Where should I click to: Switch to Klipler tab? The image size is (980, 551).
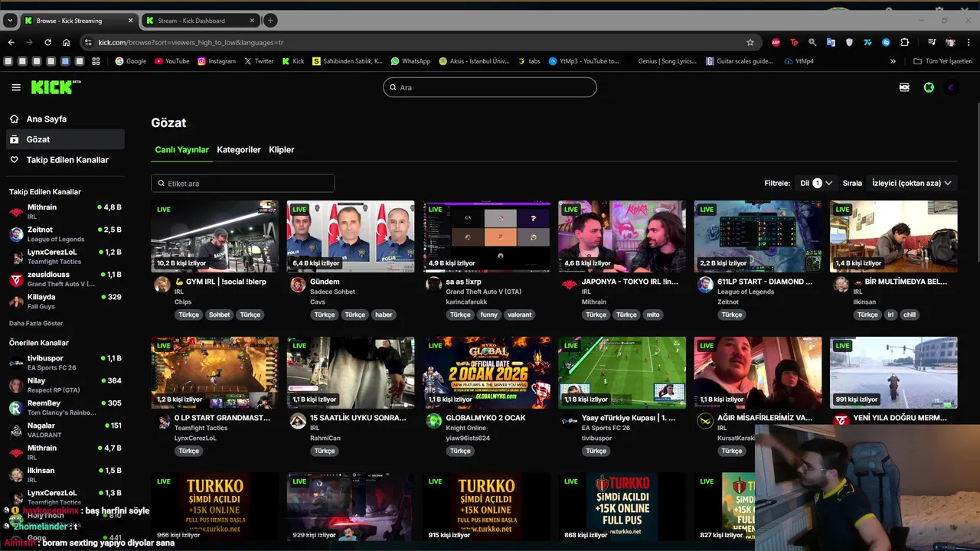pos(282,150)
